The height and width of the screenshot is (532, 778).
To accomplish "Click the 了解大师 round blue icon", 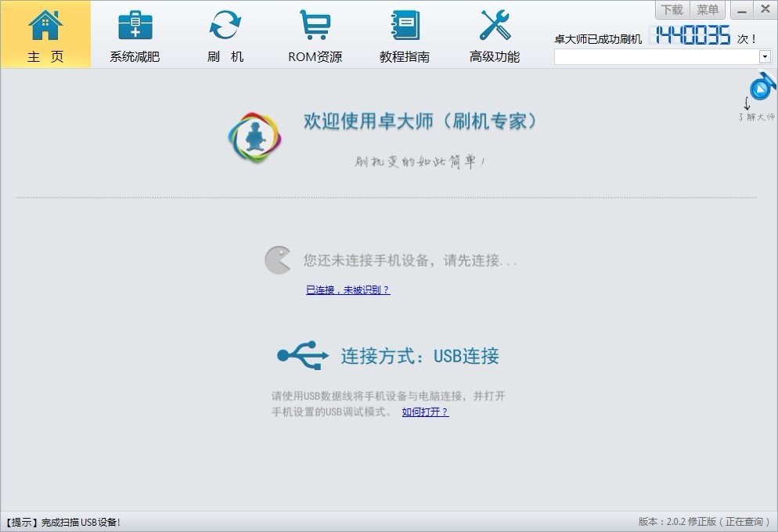I will (762, 86).
